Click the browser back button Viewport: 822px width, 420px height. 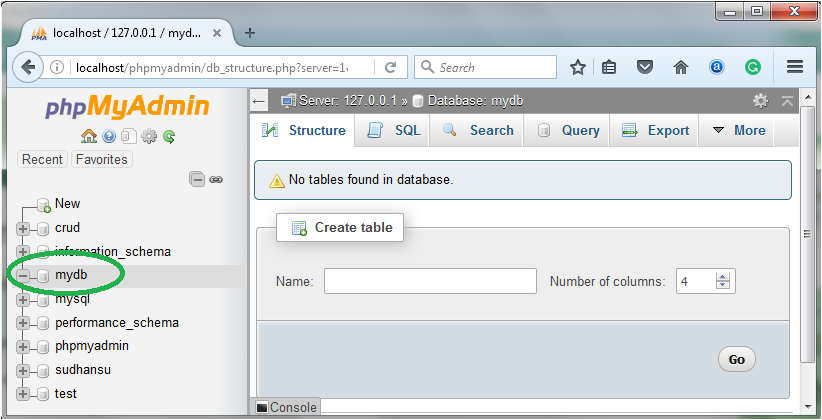pos(28,68)
